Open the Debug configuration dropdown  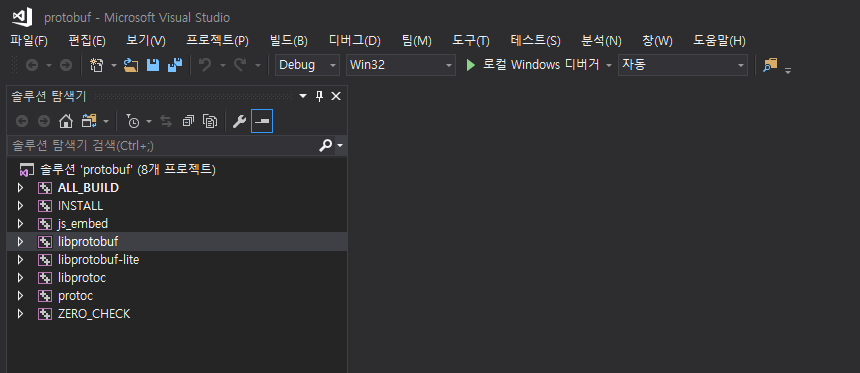[x=307, y=65]
